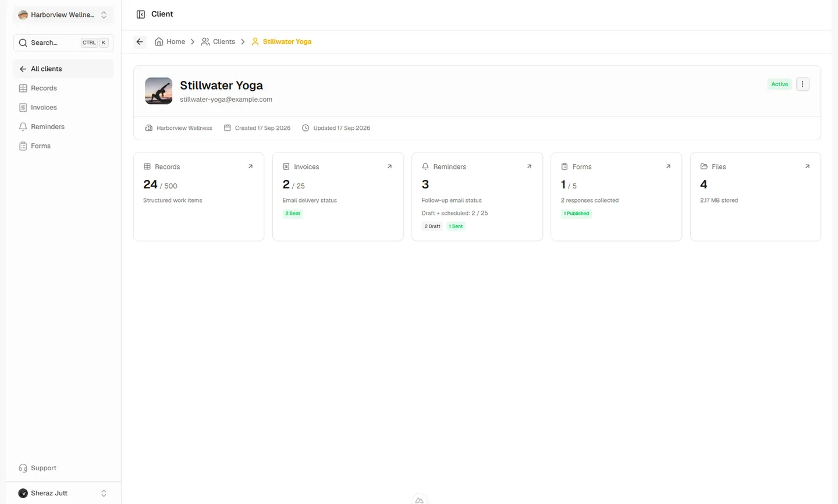Open Records in the sidebar
Viewport: 838px width, 504px height.
pos(63,88)
